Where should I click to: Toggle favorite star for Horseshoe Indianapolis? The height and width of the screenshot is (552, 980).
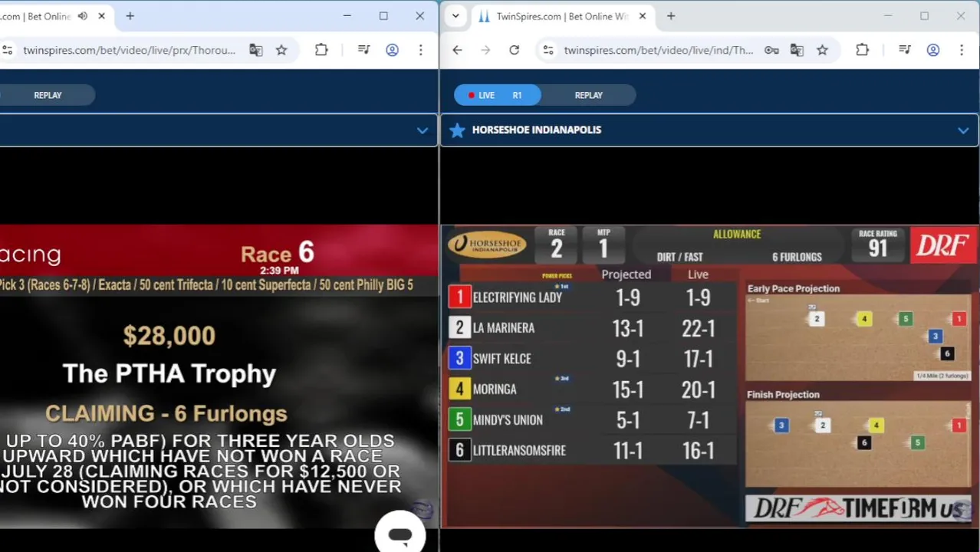click(457, 130)
